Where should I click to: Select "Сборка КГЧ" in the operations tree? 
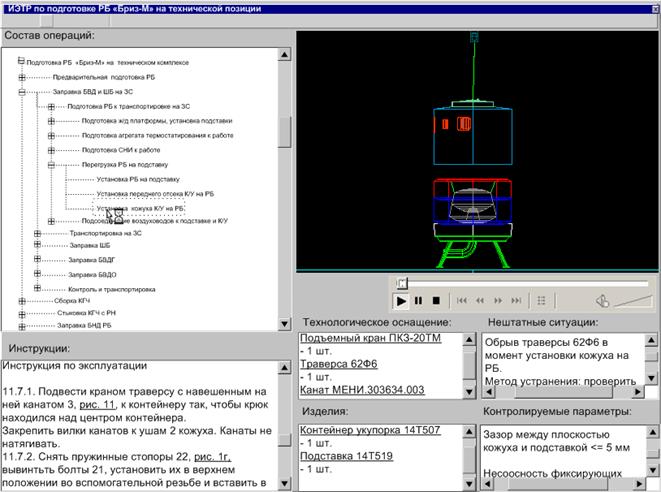[x=73, y=299]
